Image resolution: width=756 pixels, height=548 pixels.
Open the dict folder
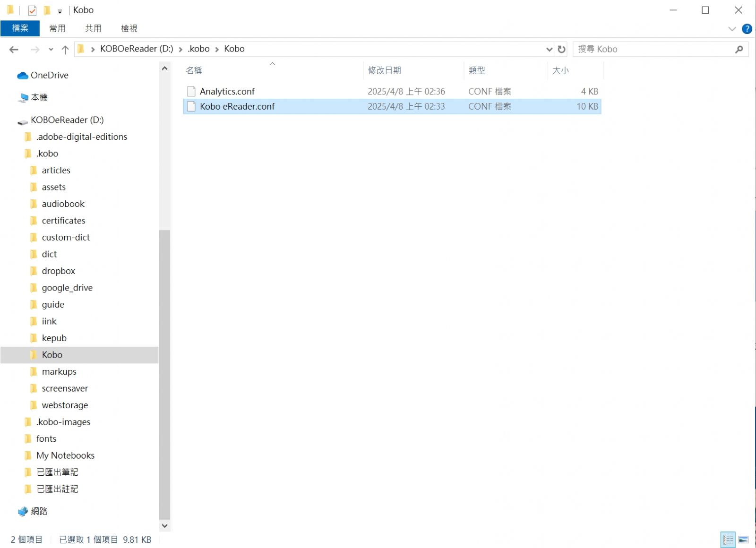pos(49,254)
